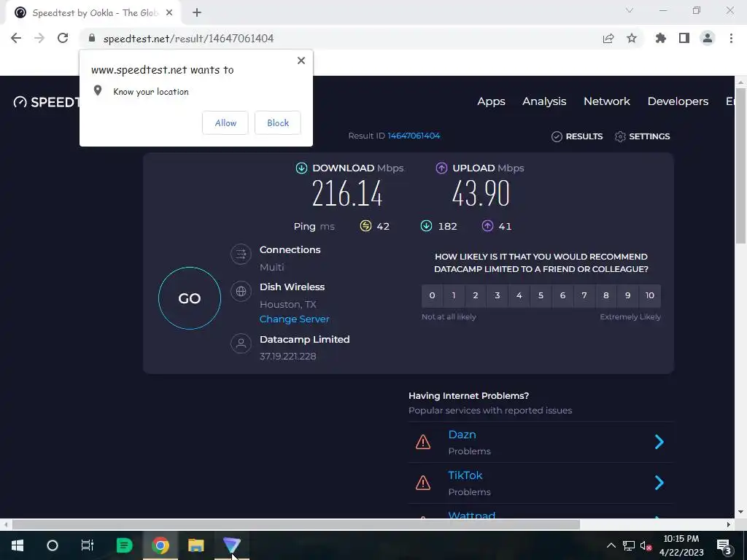This screenshot has height=560, width=747.
Task: Click the forward navigation arrow
Action: click(39, 38)
